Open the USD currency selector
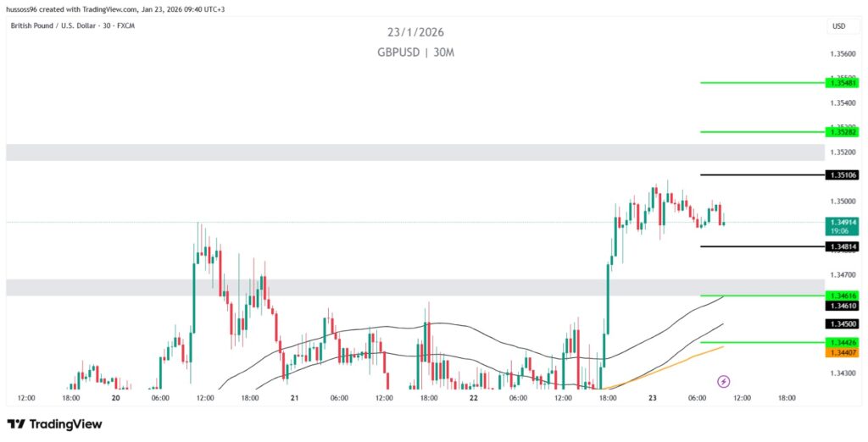 838,26
